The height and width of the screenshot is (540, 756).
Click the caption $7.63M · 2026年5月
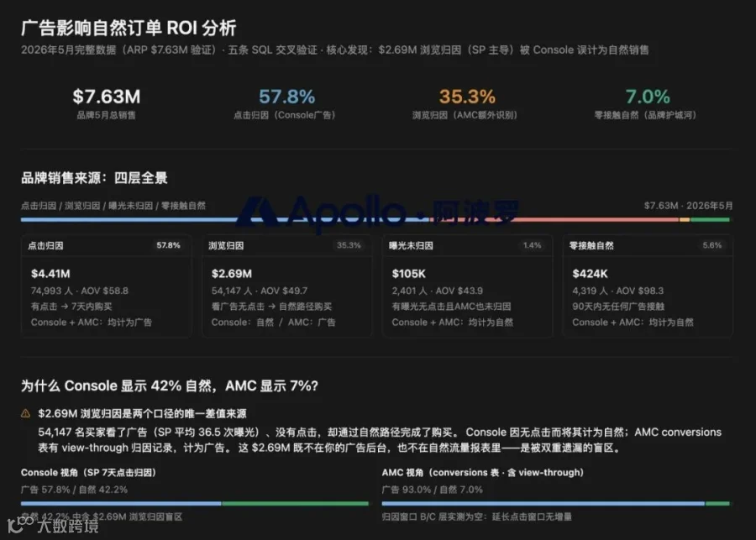click(x=689, y=206)
